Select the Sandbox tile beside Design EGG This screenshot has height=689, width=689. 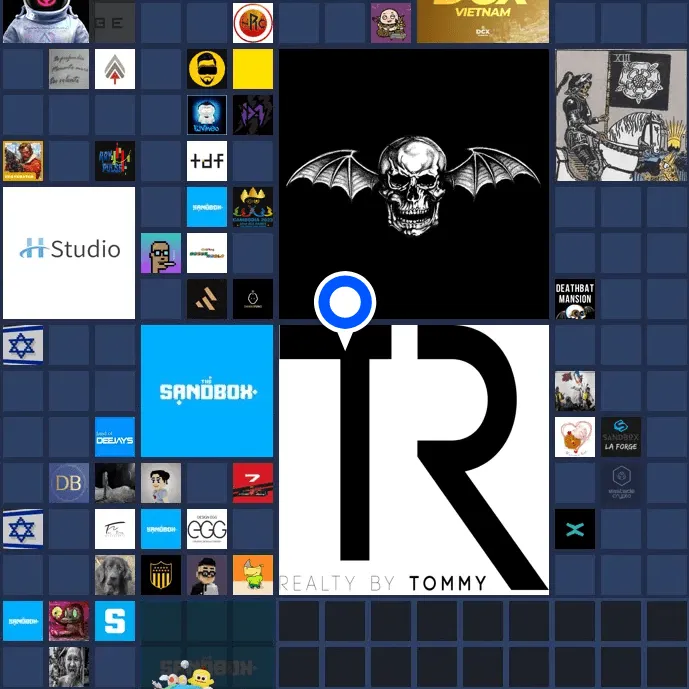pos(161,529)
